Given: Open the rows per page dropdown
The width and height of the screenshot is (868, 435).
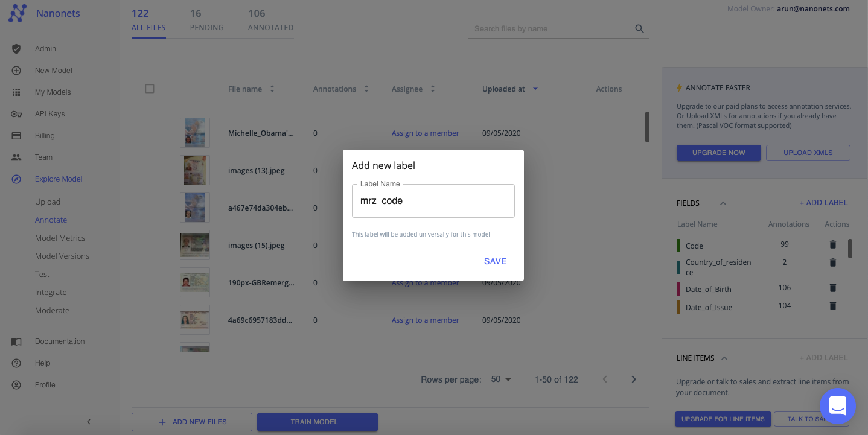Looking at the screenshot, I should click(501, 379).
